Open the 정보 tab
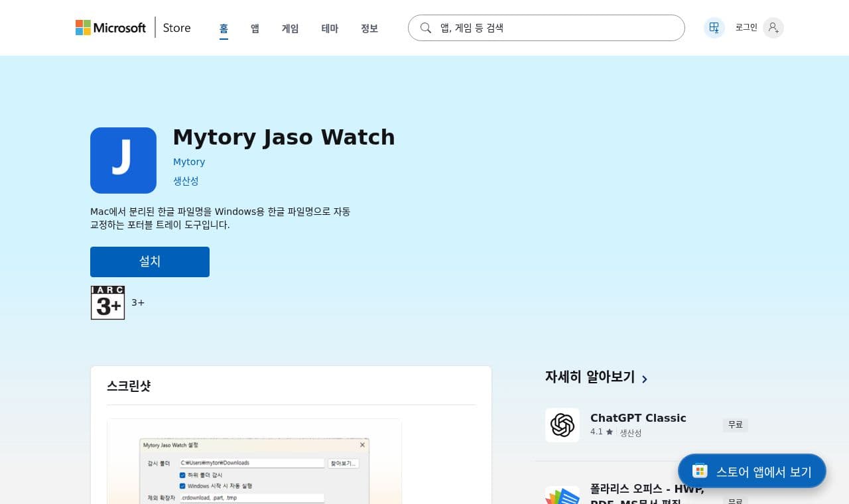The width and height of the screenshot is (849, 504). 369,29
